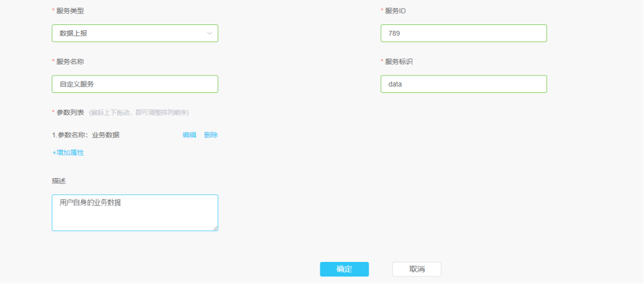This screenshot has height=284, width=644.
Task: Click the 服务ID label
Action: point(395,11)
